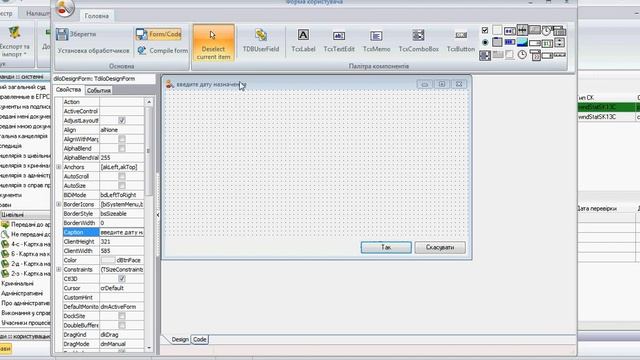This screenshot has height=360, width=640.
Task: Click the ClientHeight value 321
Action: 122,242
